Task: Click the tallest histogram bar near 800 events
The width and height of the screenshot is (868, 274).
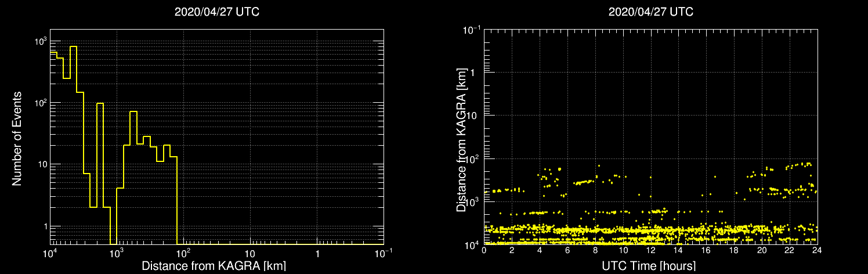Action: [x=74, y=145]
